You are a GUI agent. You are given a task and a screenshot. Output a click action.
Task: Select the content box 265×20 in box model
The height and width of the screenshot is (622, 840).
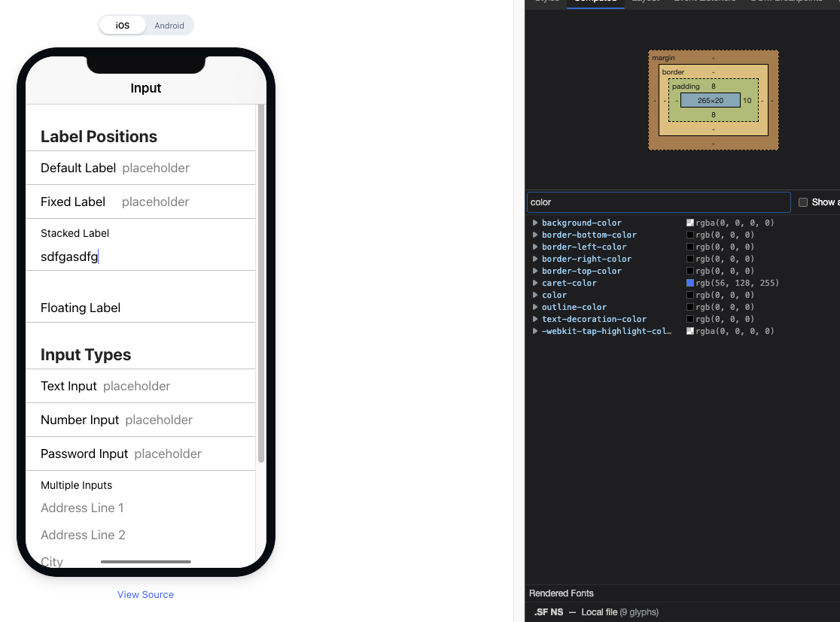711,100
